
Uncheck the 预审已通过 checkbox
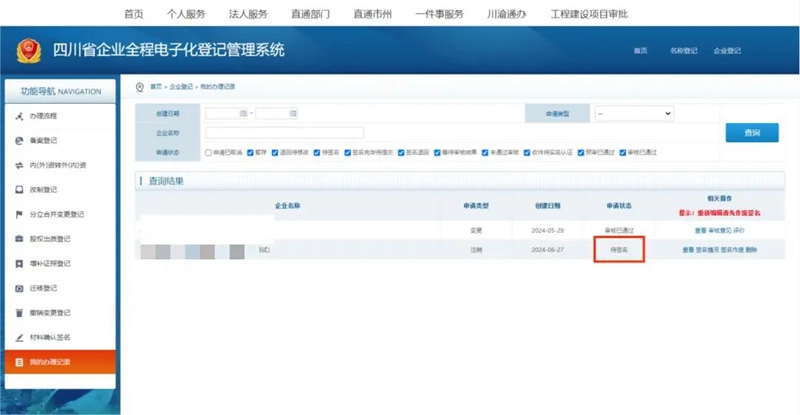point(581,153)
